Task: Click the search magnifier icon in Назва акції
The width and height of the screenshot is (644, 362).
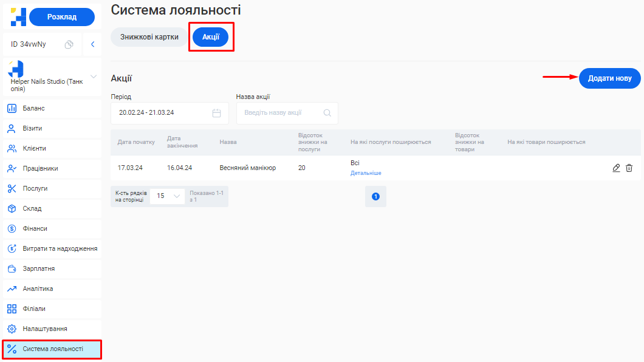Action: coord(327,113)
